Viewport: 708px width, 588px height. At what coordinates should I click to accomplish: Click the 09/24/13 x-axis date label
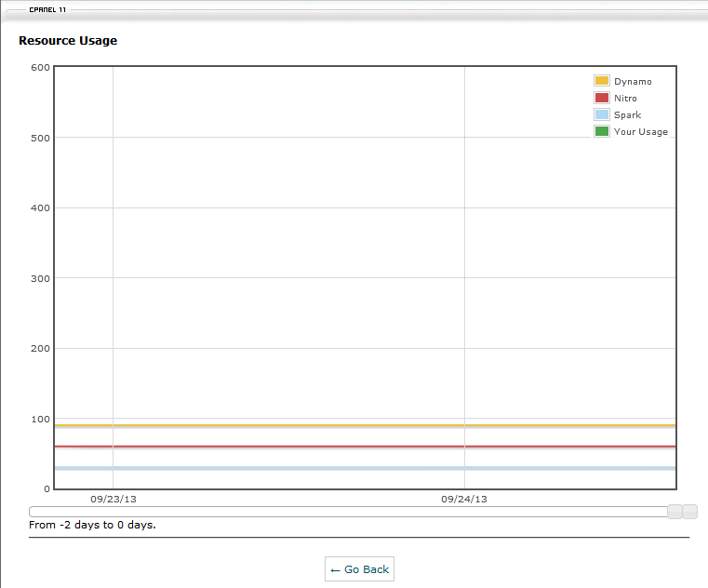[463, 500]
